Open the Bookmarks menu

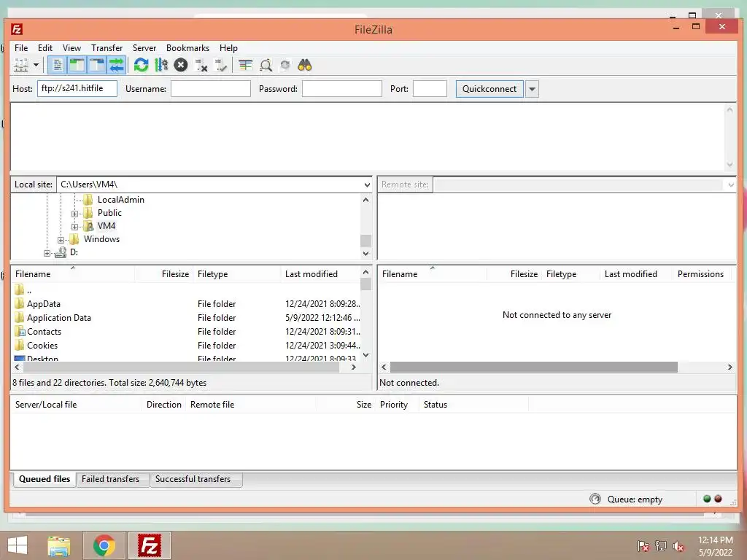point(187,48)
